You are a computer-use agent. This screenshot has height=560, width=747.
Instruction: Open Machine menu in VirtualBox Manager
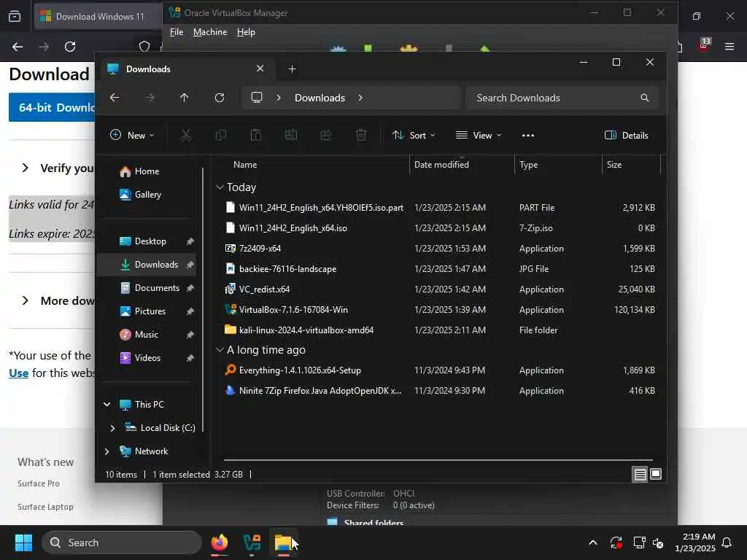pos(210,32)
